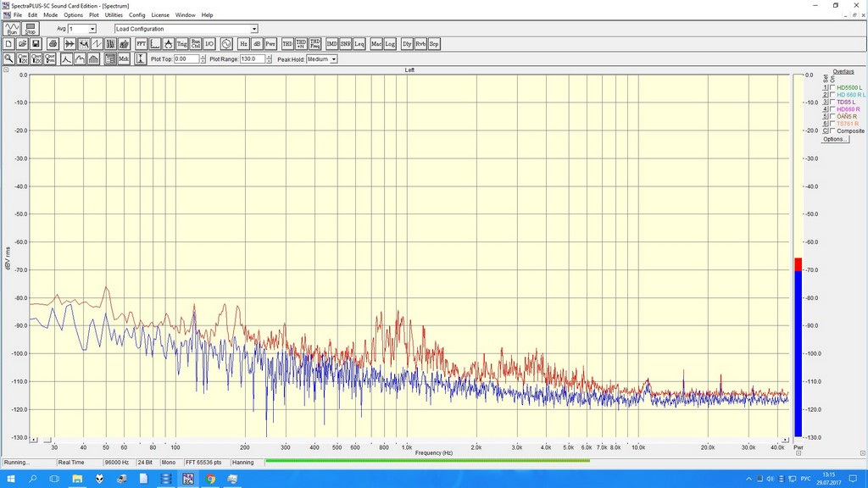Create a new file with toolbar icon

(8, 44)
